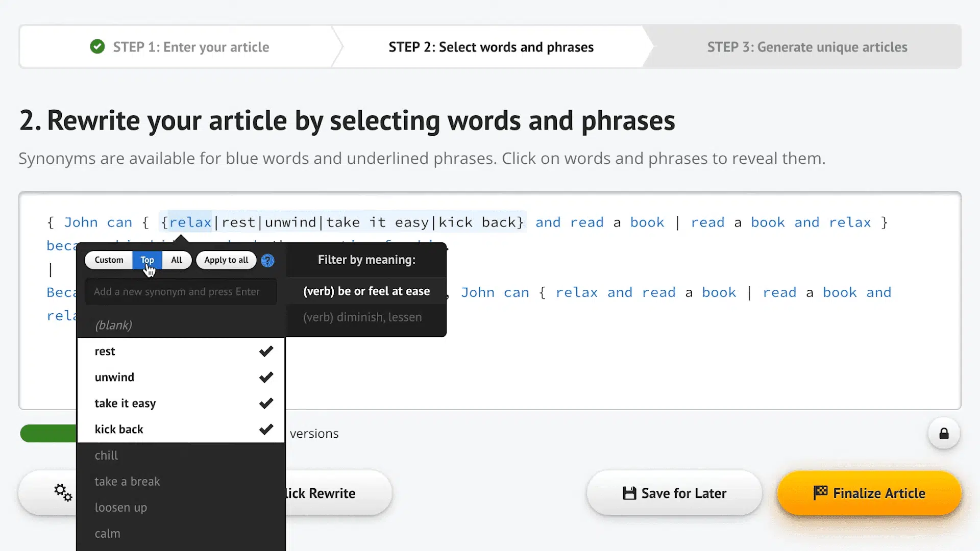Screen dimensions: 980x551
Task: Click the checkmark icon next to unwind
Action: (266, 377)
